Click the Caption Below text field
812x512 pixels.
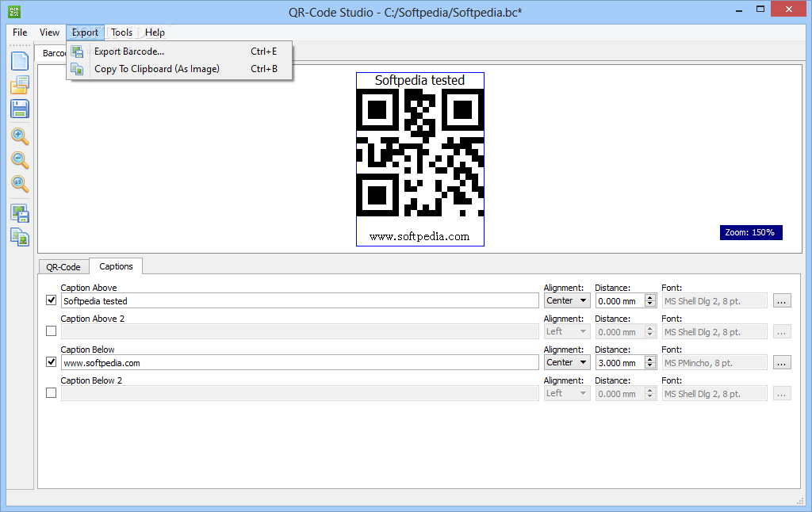click(300, 362)
